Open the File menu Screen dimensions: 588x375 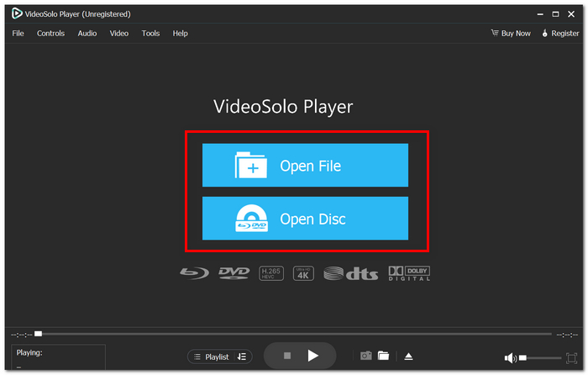18,34
